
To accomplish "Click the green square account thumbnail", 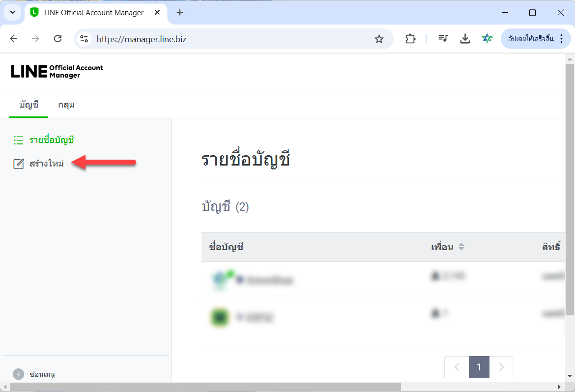I will coord(220,317).
